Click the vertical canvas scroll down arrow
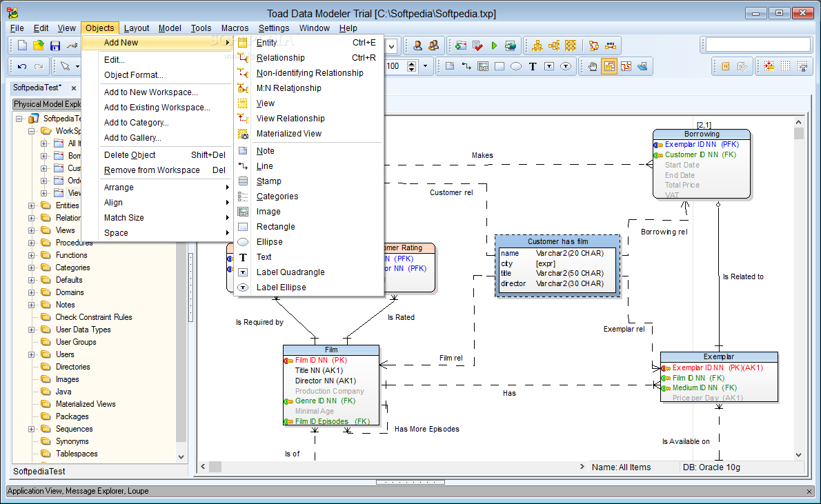 [798, 455]
